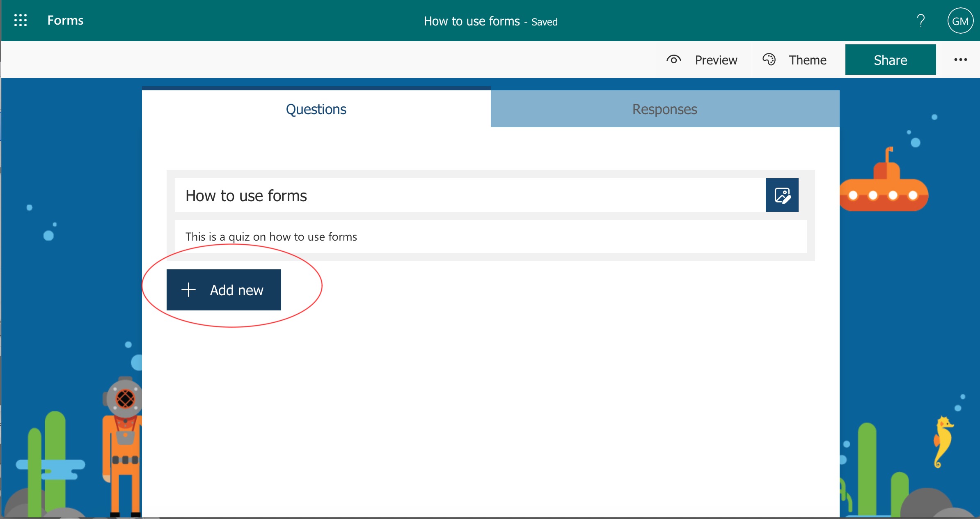The image size is (980, 519).
Task: Click the insert image icon beside title
Action: click(x=782, y=195)
